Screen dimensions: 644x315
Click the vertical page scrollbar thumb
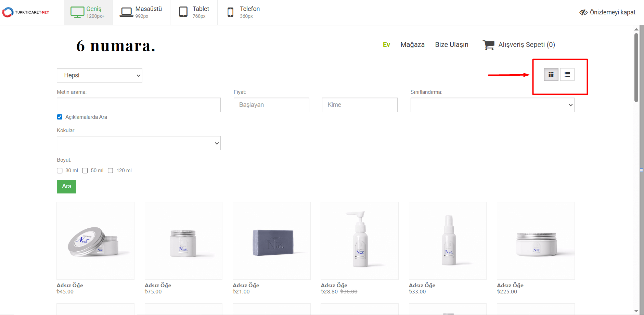pos(636,67)
